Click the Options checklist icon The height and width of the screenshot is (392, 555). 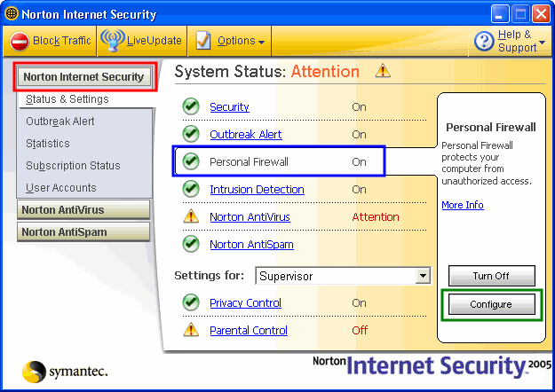pos(203,41)
